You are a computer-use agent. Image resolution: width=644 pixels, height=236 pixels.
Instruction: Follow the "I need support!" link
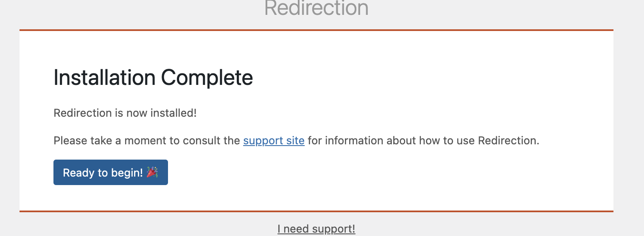tap(316, 229)
